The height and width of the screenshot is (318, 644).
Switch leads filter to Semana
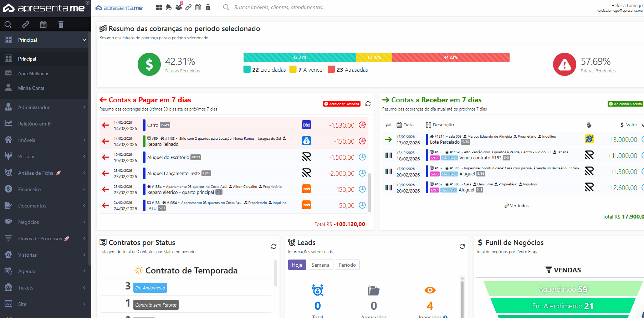[x=320, y=265]
